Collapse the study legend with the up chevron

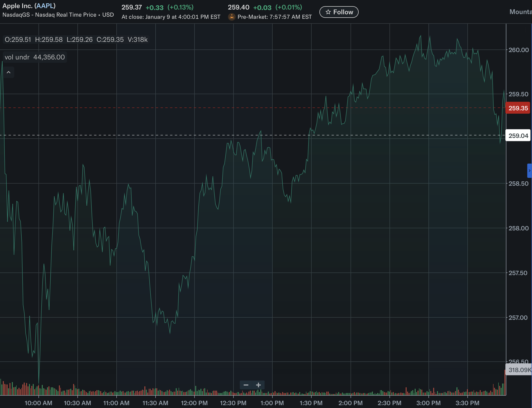(9, 72)
